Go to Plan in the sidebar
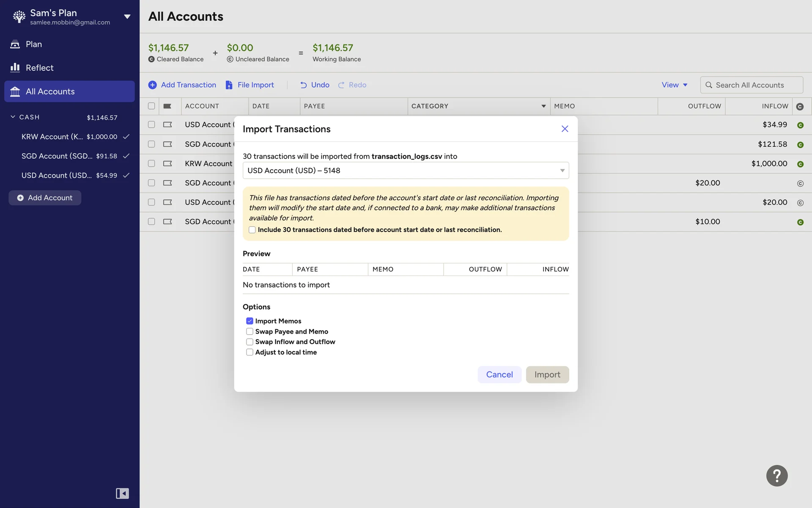812x508 pixels. 34,44
